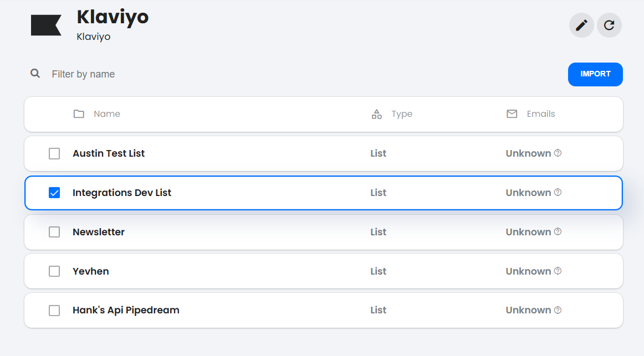
Task: Click help icon beside Newsletter Unknown
Action: [558, 232]
